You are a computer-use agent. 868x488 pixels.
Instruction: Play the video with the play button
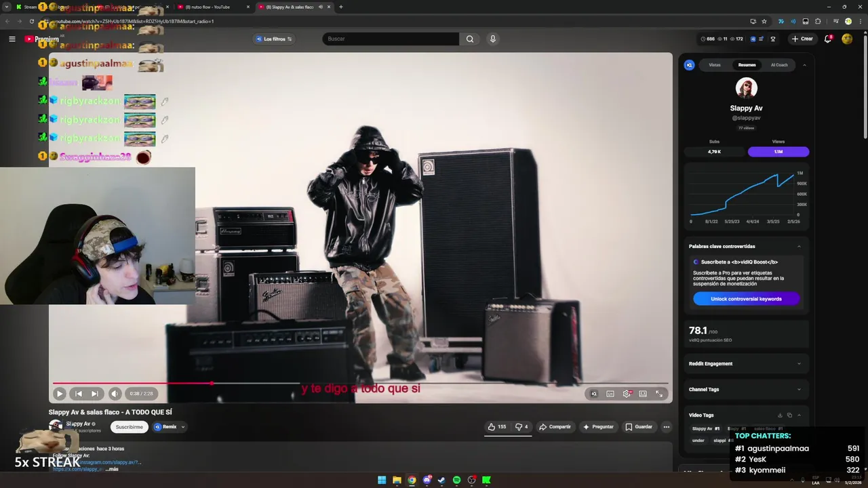tap(60, 394)
